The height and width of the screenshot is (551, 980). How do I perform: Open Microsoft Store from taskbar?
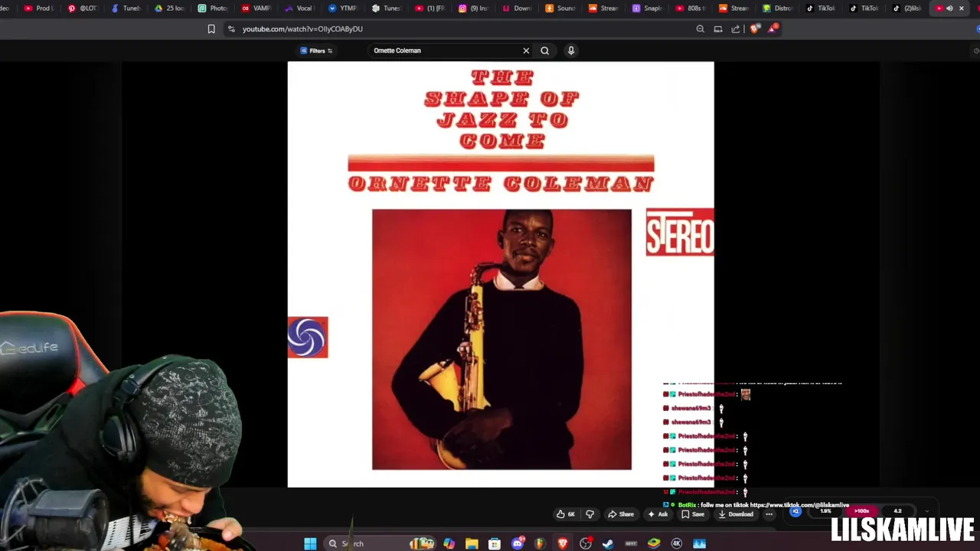click(495, 543)
